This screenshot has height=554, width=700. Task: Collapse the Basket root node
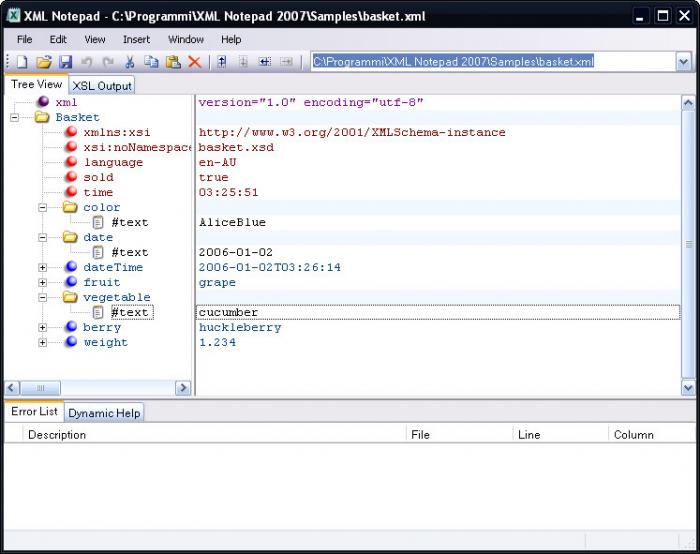coord(15,117)
